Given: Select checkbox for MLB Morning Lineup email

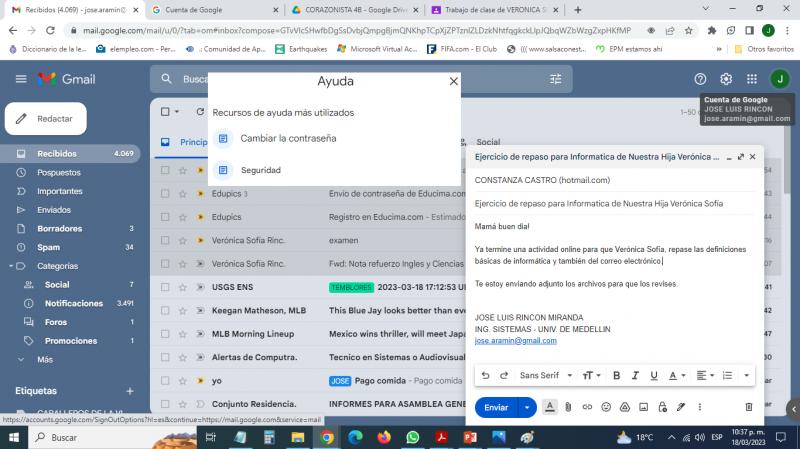Looking at the screenshot, I should (x=165, y=334).
